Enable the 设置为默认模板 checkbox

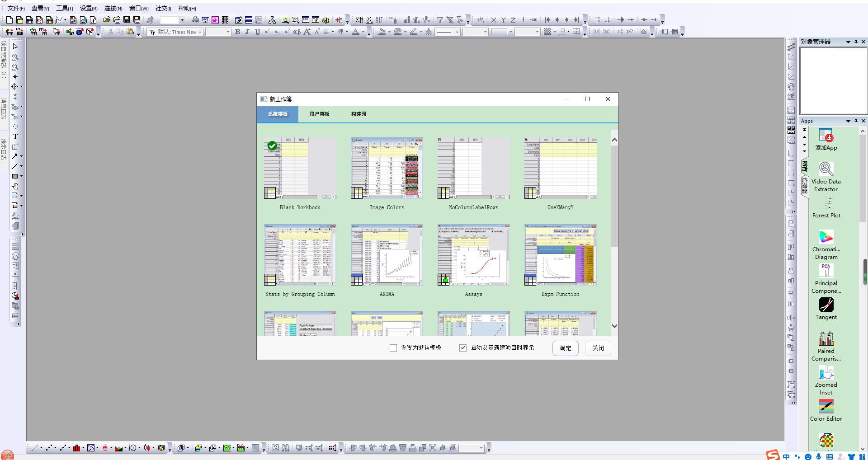click(x=393, y=348)
